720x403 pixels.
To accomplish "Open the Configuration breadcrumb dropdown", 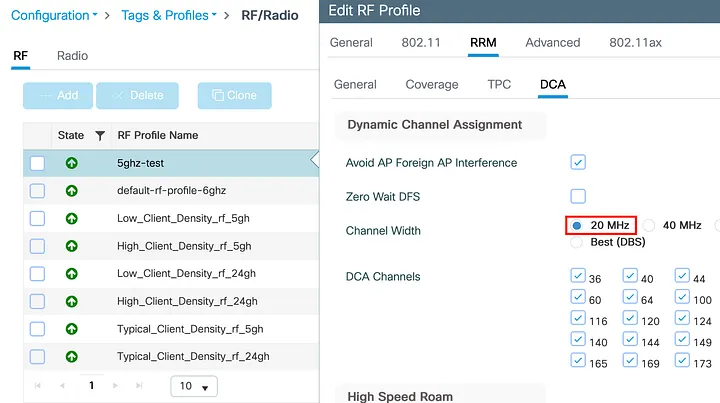I will 54,15.
